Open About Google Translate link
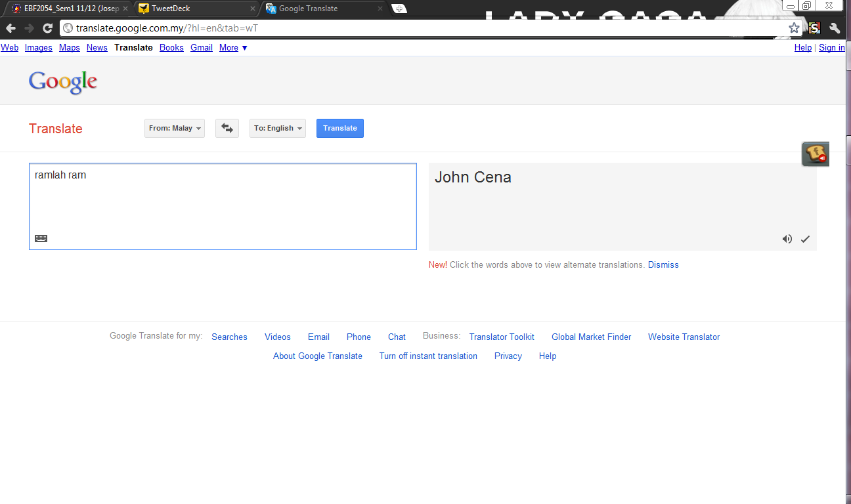851x504 pixels. [318, 356]
